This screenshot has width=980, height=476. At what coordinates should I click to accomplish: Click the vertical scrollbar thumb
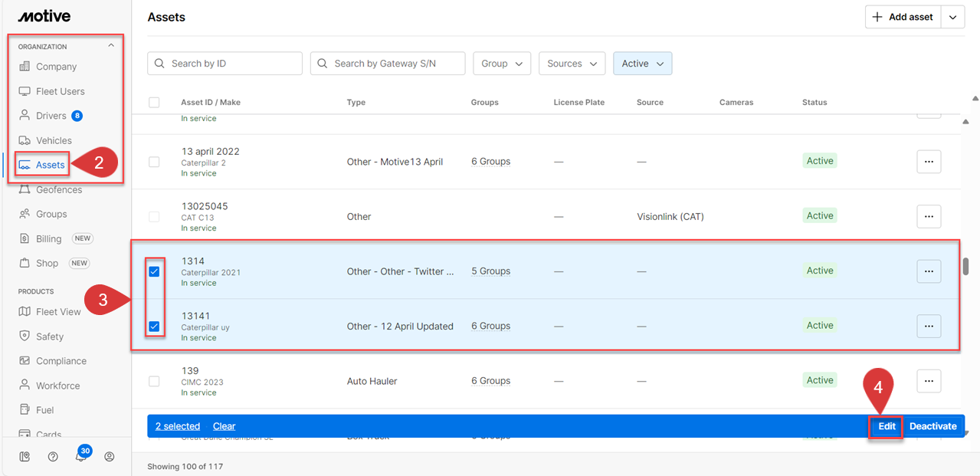(x=966, y=266)
